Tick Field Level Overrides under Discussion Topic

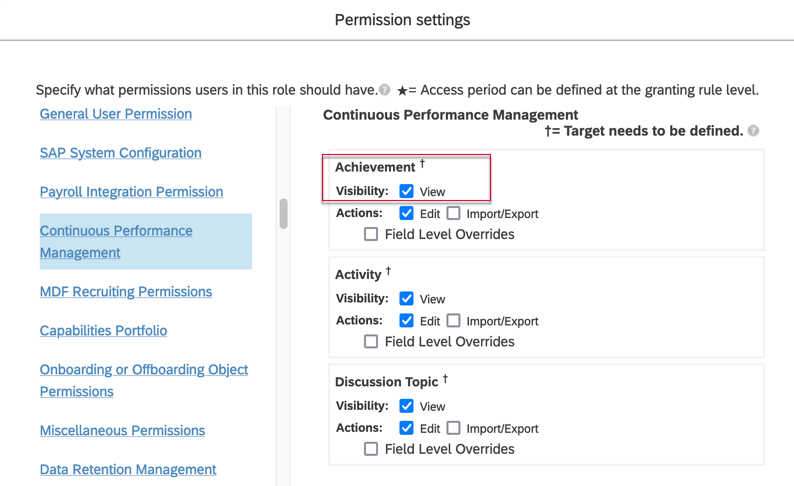point(371,449)
